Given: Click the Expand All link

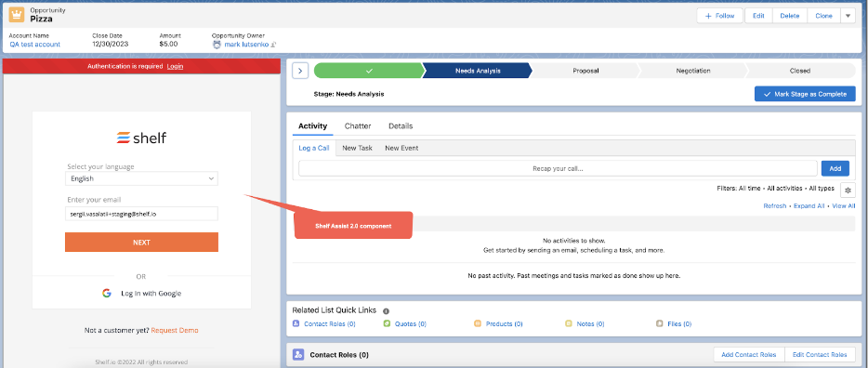Looking at the screenshot, I should 809,206.
